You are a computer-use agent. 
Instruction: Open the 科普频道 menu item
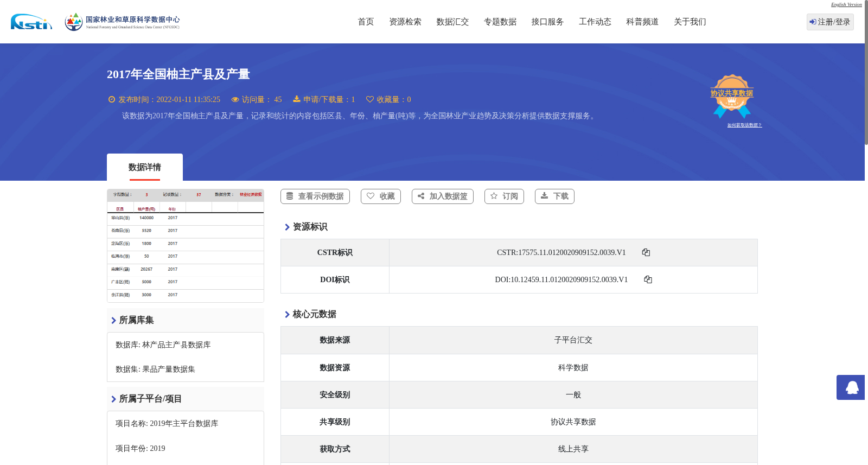point(642,22)
